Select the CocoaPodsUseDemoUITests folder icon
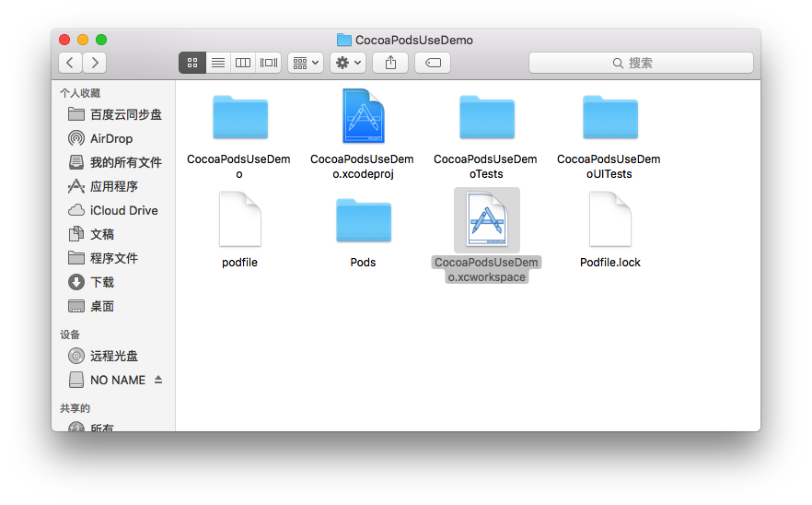 click(610, 117)
